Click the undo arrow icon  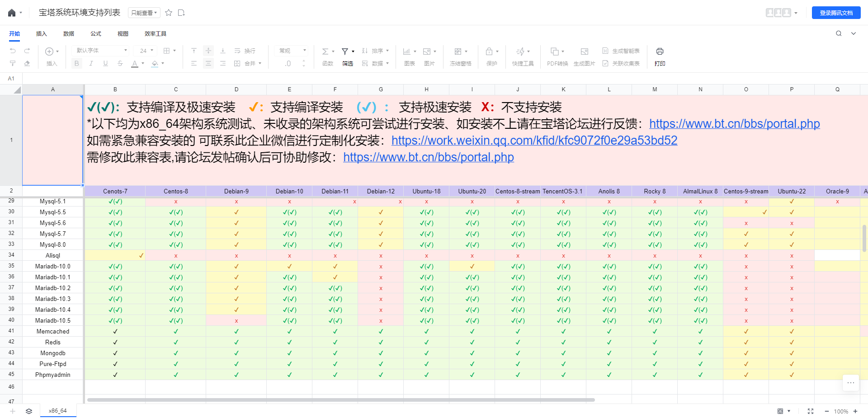tap(13, 51)
